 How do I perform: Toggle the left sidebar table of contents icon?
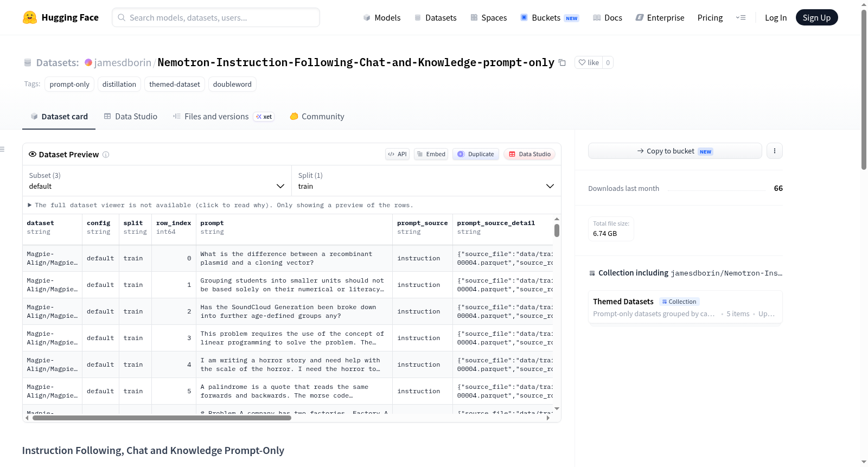coord(3,149)
